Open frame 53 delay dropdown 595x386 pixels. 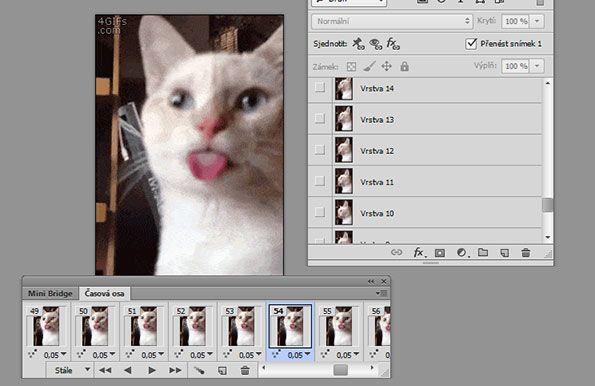tap(259, 354)
